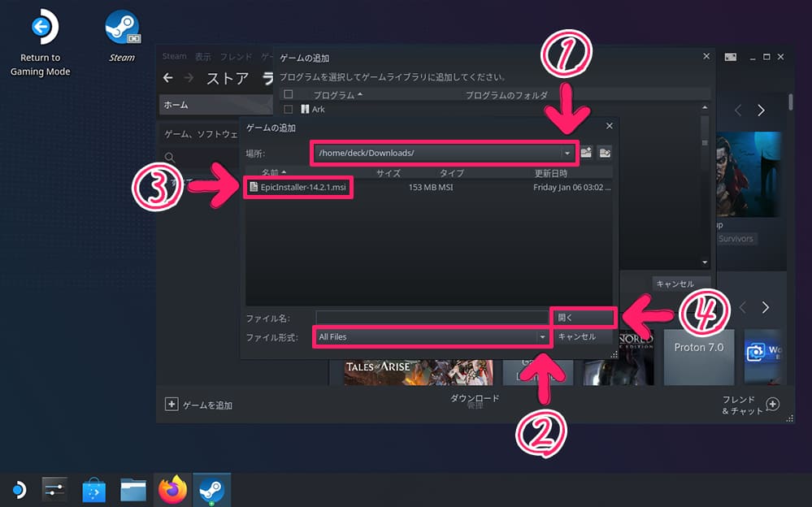Launch Firefox from the taskbar
Image resolution: width=812 pixels, height=507 pixels.
pyautogui.click(x=173, y=489)
